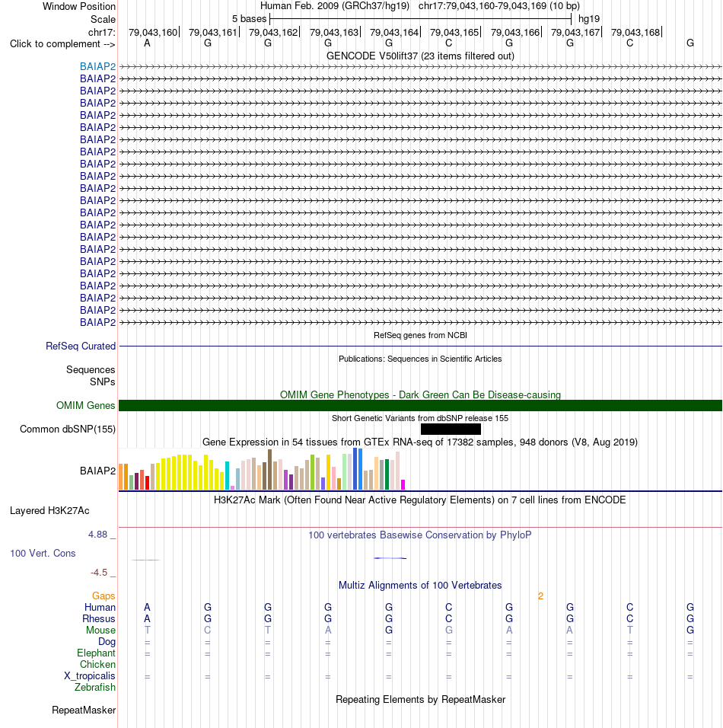Click the '5 bases' scale label
Screen dimensions: 723x728
(x=249, y=19)
